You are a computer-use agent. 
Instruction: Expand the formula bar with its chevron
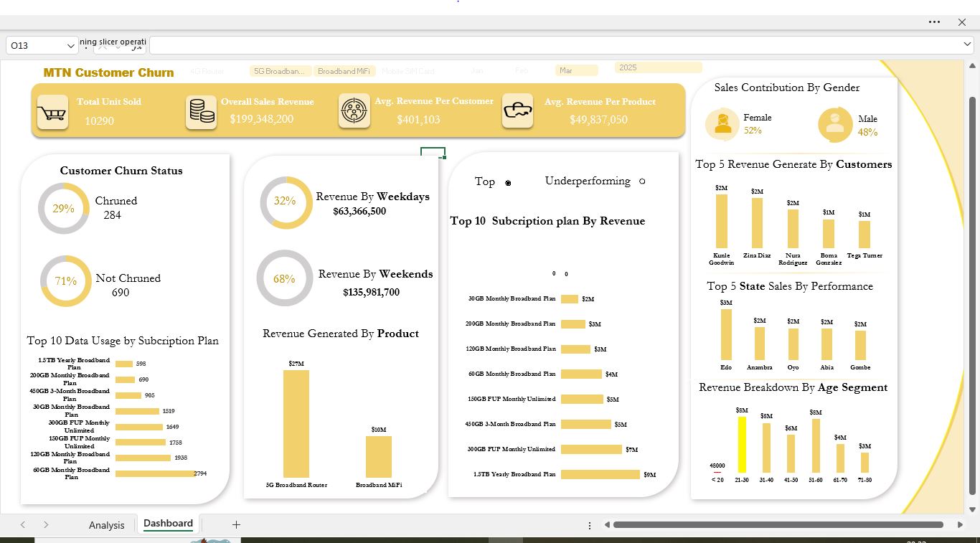point(966,44)
